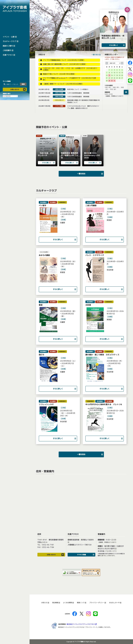Click the footer Facebook icon beside 公式SNS
The height and width of the screenshot is (644, 133).
[75, 614]
